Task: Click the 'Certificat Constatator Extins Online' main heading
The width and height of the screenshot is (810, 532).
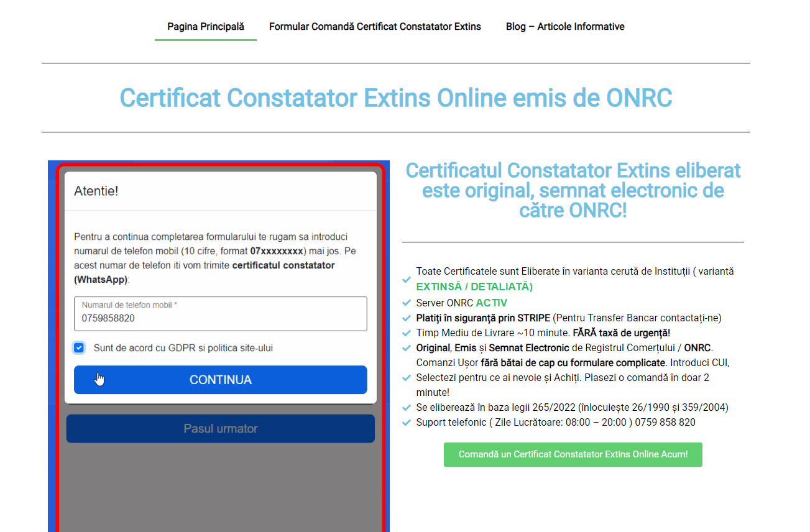Action: click(x=395, y=98)
